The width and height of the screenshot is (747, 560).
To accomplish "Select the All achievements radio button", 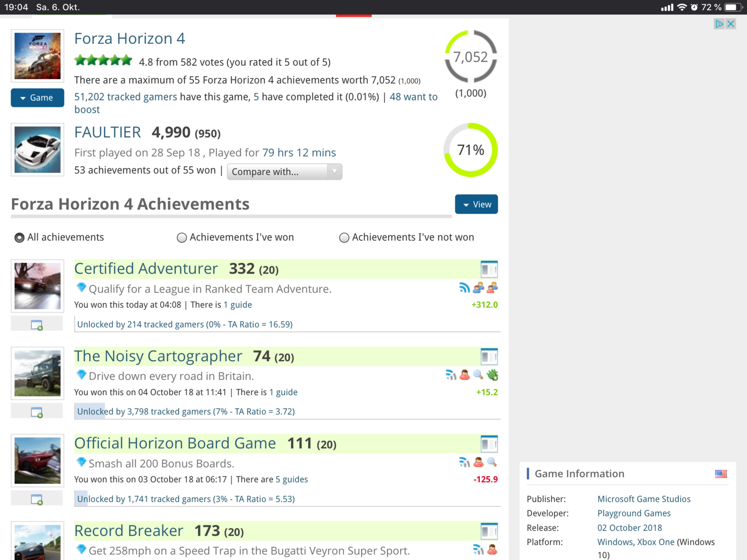I will (19, 238).
